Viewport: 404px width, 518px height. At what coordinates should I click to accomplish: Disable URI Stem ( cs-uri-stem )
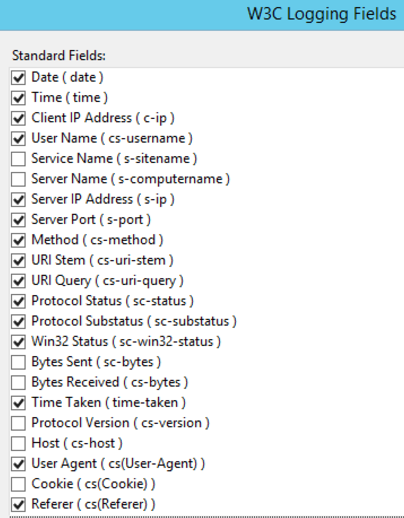(18, 261)
